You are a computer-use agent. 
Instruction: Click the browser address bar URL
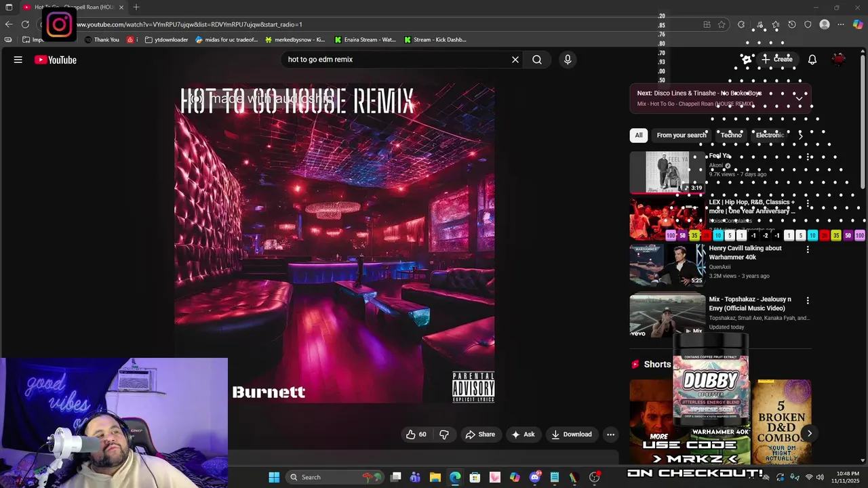(x=189, y=24)
